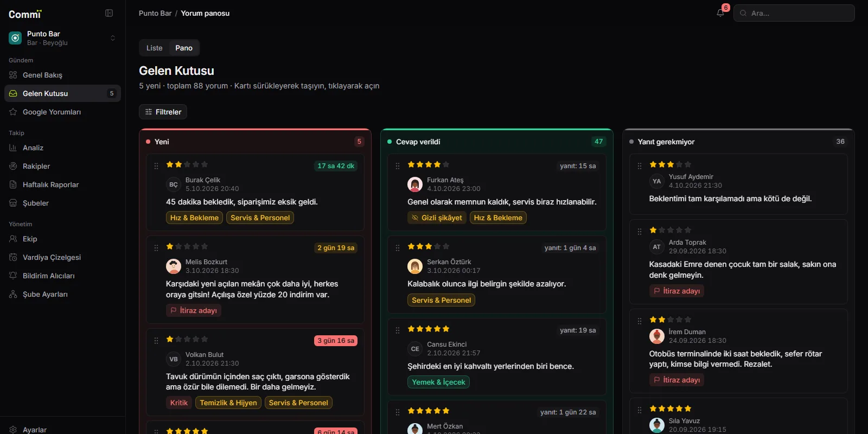Click the Ayarlar gear icon
Image resolution: width=868 pixels, height=434 pixels.
click(13, 430)
